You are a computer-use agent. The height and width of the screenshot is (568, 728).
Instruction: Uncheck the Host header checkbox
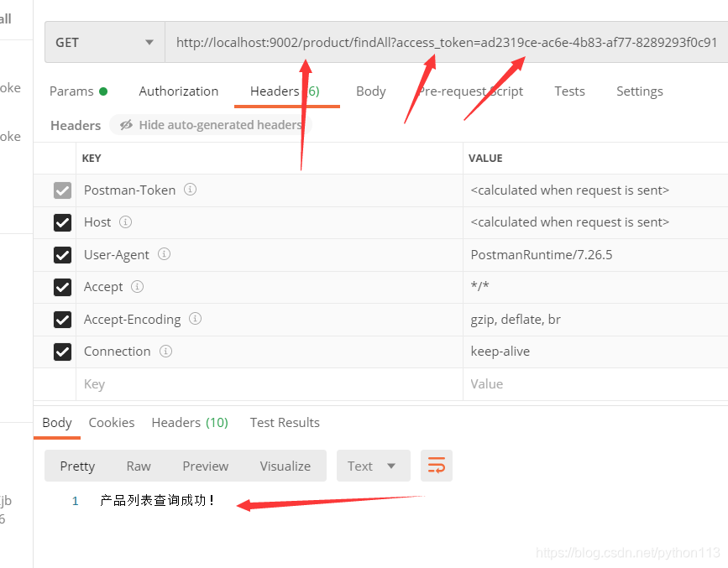62,222
